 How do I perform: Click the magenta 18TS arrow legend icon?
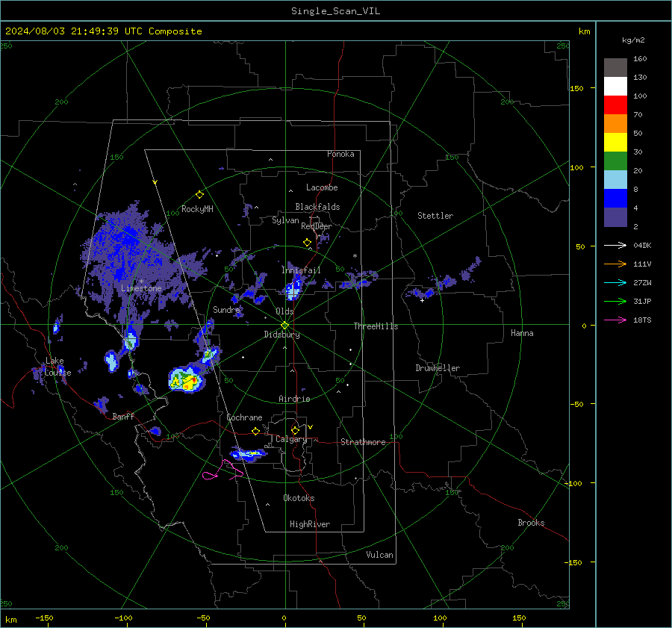(615, 320)
